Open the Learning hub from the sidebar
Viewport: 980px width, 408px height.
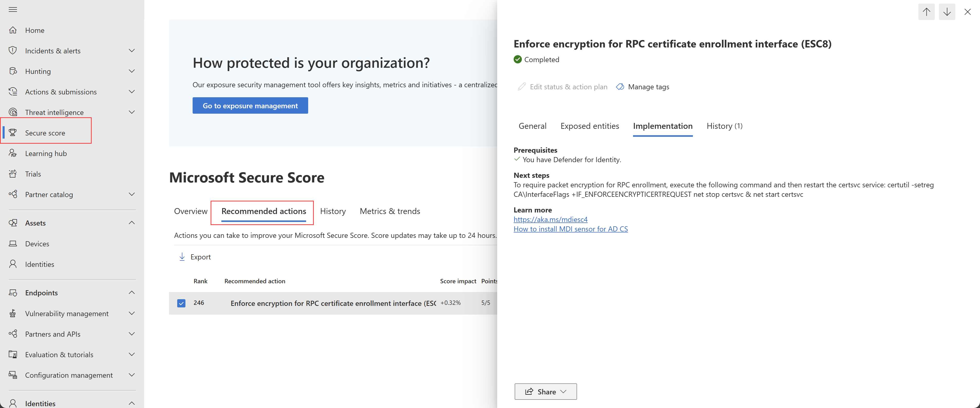pos(46,153)
